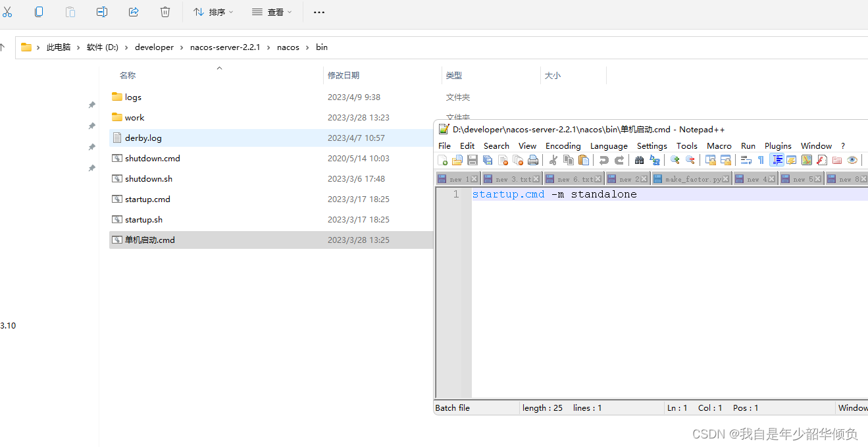
Task: Click the Explorer Rename icon
Action: coord(102,12)
